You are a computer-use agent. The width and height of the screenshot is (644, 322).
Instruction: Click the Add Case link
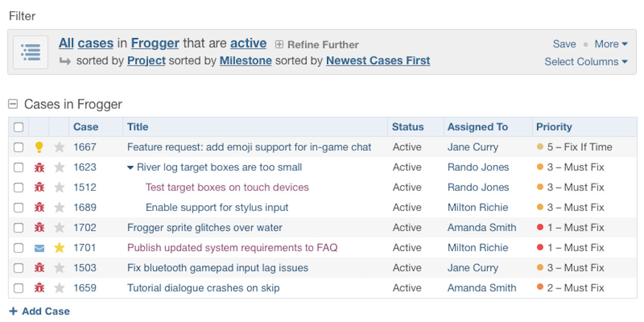coord(40,311)
